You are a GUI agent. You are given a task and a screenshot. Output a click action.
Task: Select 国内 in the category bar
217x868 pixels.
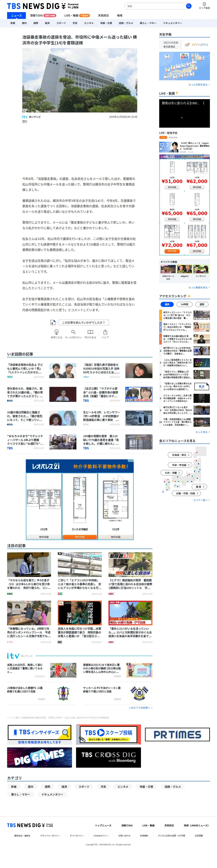24,23
